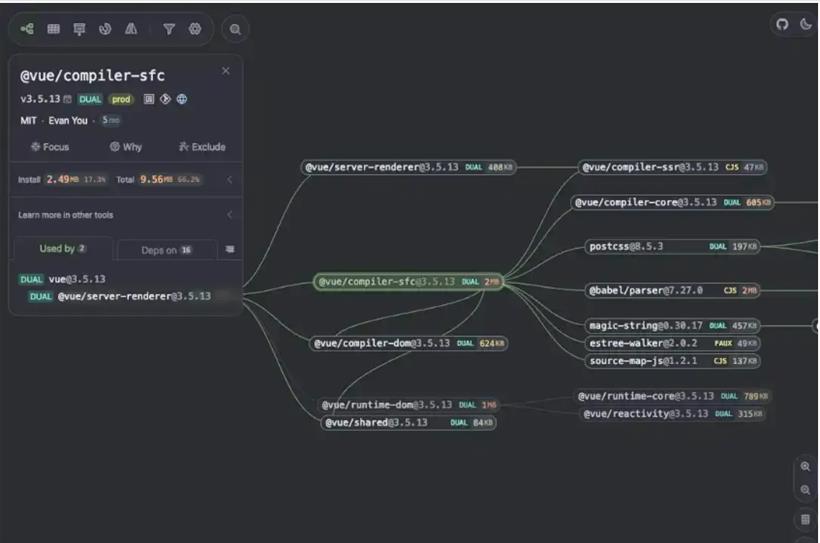
Task: Toggle list view icon beside Deps on tab
Action: pyautogui.click(x=230, y=249)
